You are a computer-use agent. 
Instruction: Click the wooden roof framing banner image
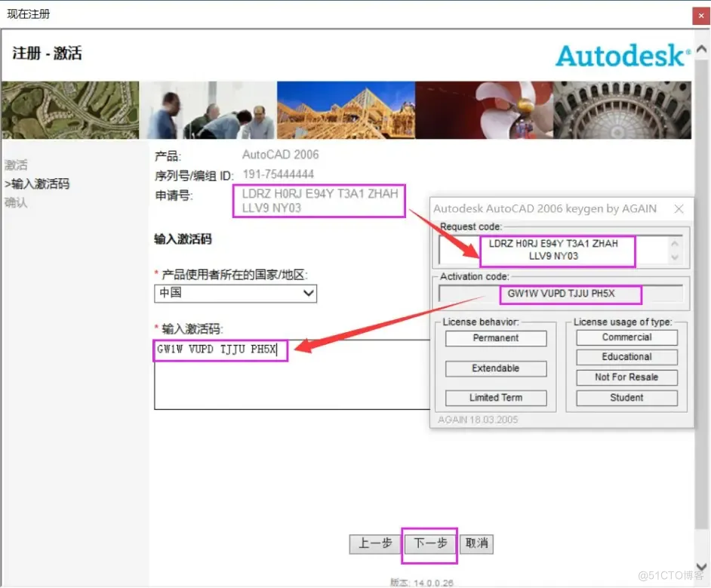coord(346,110)
